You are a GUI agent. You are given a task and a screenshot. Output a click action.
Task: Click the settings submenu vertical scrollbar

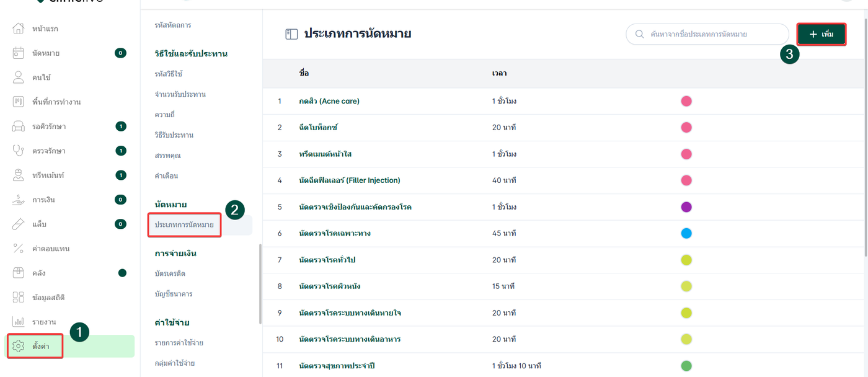coord(260,283)
